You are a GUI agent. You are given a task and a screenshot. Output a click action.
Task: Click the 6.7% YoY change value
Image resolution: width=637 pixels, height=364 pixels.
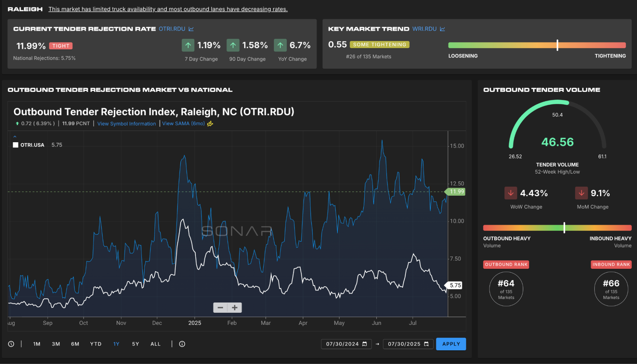tap(300, 45)
